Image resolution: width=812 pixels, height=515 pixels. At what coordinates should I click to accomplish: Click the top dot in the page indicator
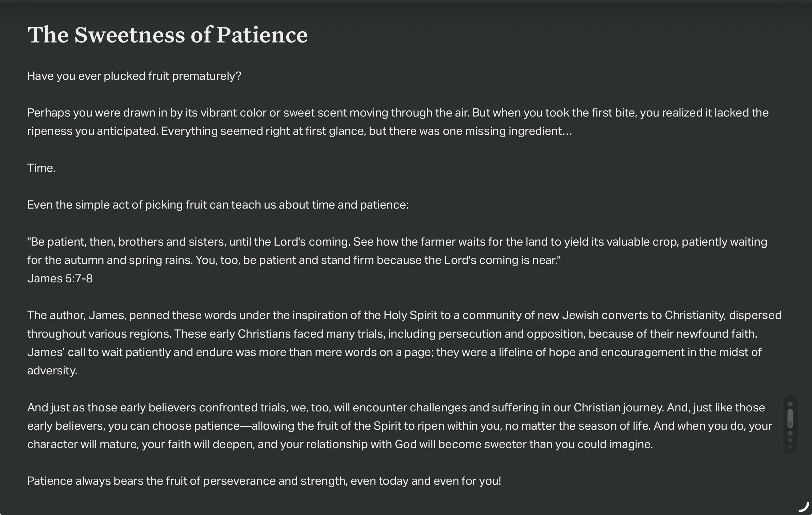(x=790, y=404)
